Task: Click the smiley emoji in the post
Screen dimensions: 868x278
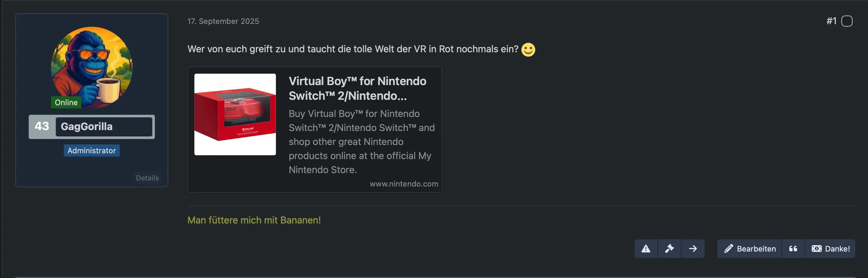Action: pyautogui.click(x=528, y=49)
